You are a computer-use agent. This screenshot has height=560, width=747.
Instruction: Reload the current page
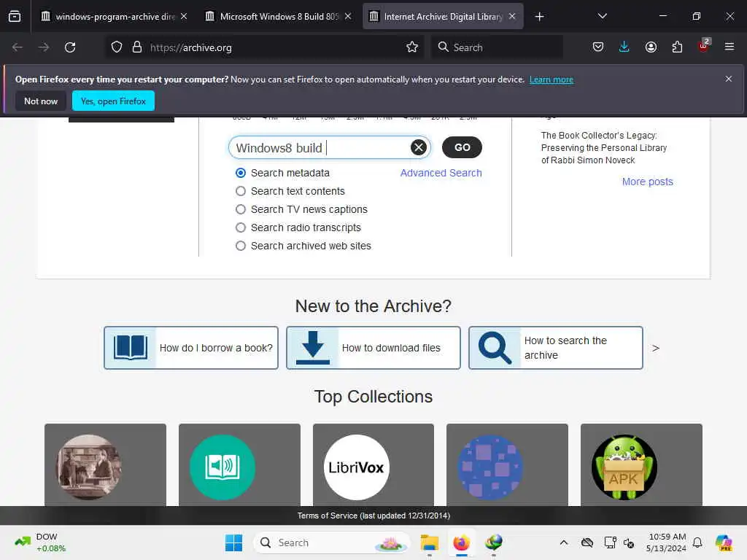click(70, 47)
